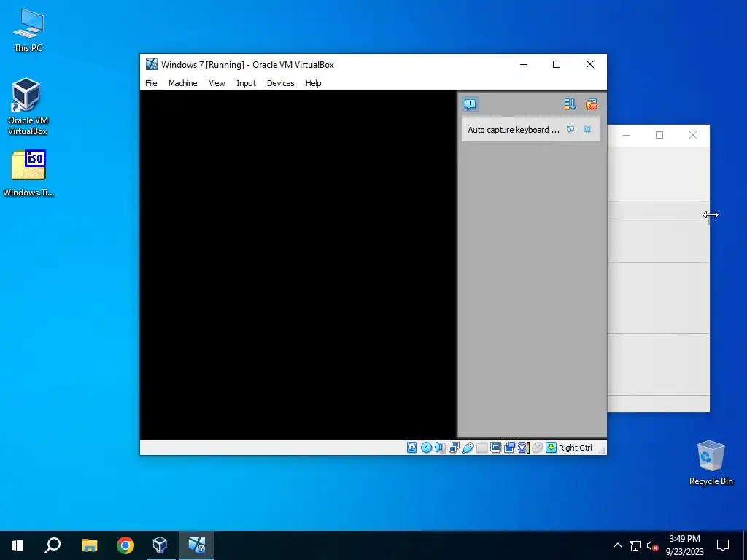The image size is (747, 560).
Task: Click the network icon in system tray
Action: coord(635,545)
